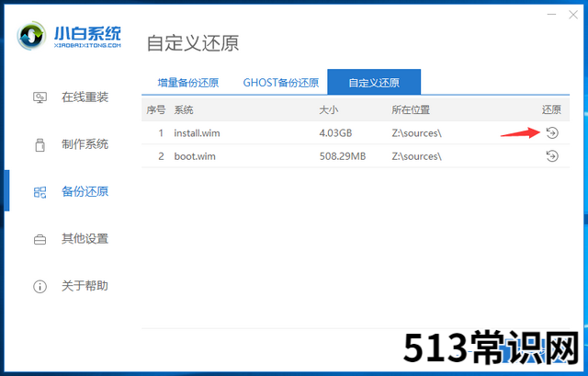The image size is (588, 376).
Task: Click the 大小 column header
Action: tap(329, 110)
